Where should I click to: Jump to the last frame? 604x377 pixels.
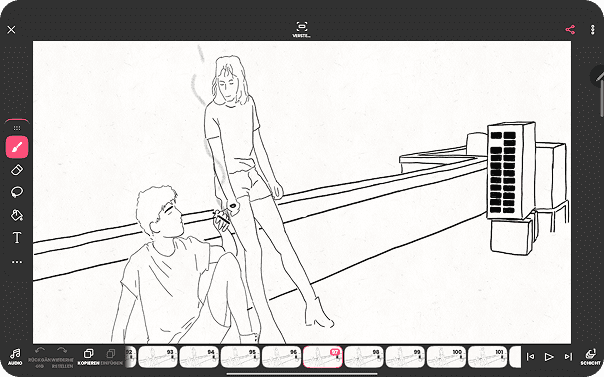pyautogui.click(x=568, y=357)
